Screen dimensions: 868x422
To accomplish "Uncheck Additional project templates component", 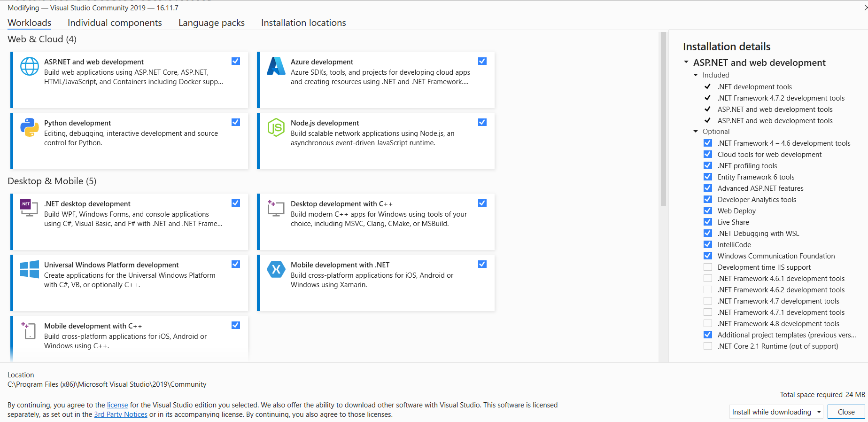I will pyautogui.click(x=708, y=335).
